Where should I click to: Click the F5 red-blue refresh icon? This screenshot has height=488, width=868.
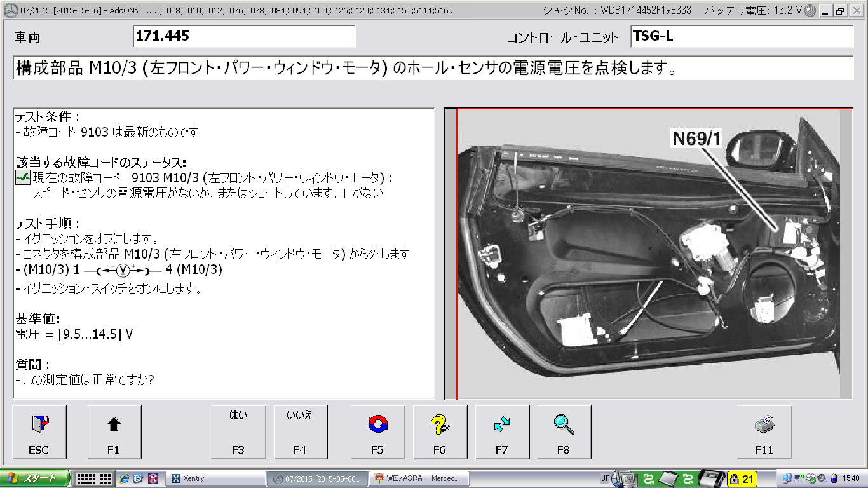click(377, 432)
